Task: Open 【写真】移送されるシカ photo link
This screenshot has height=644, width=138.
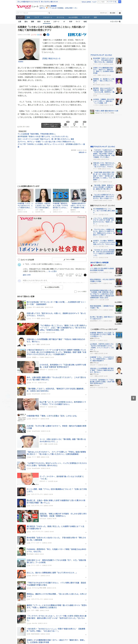Action: pos(51,58)
